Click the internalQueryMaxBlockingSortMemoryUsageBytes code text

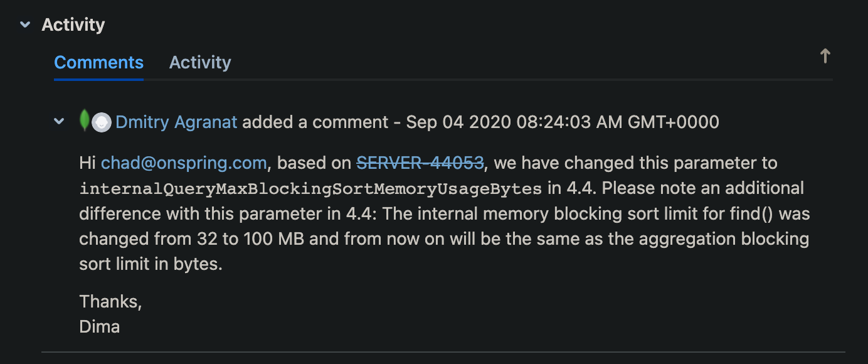(310, 189)
